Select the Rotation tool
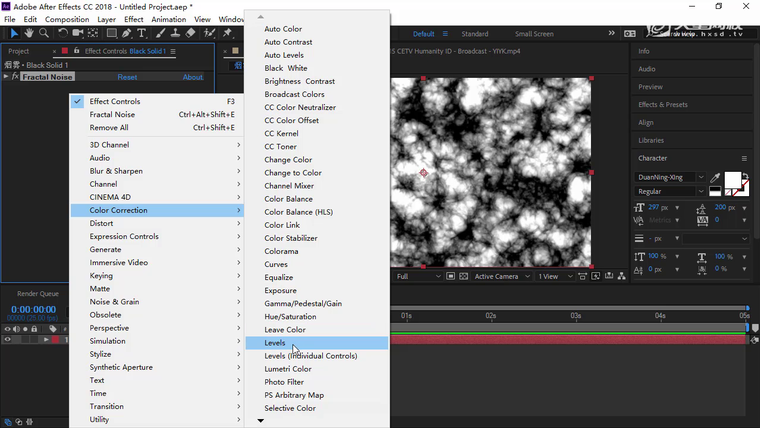 point(62,34)
